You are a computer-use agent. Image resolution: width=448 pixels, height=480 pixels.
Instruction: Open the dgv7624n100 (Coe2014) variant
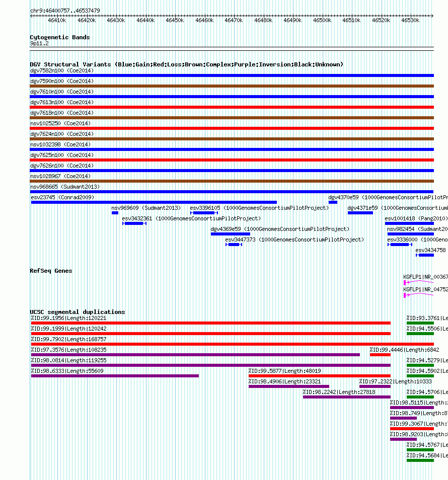point(62,134)
